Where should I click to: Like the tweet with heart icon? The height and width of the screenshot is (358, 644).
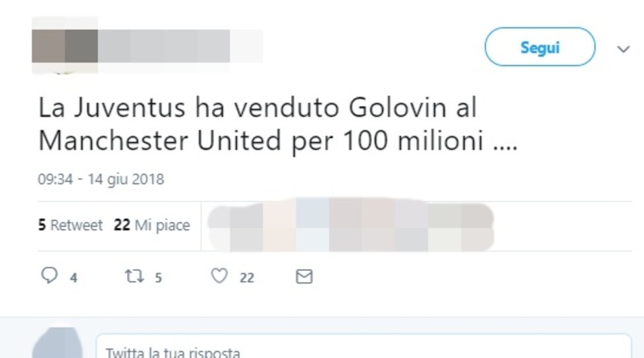pyautogui.click(x=219, y=276)
